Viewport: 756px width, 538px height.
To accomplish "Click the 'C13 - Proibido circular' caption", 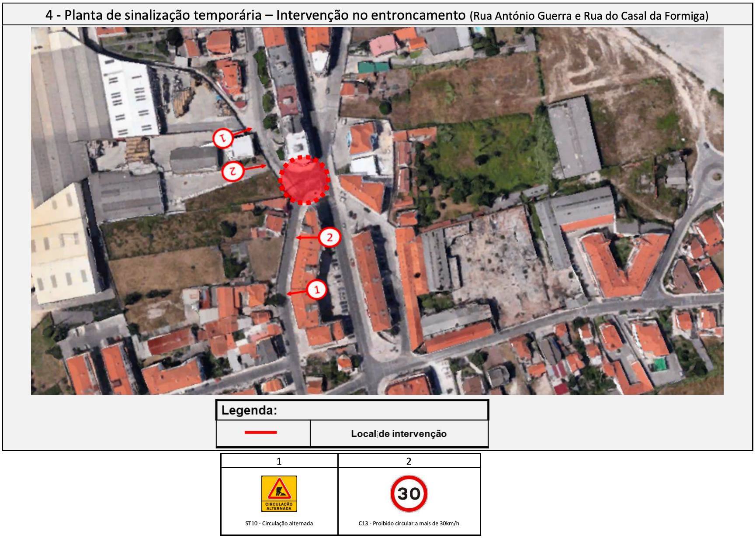I will 409,523.
